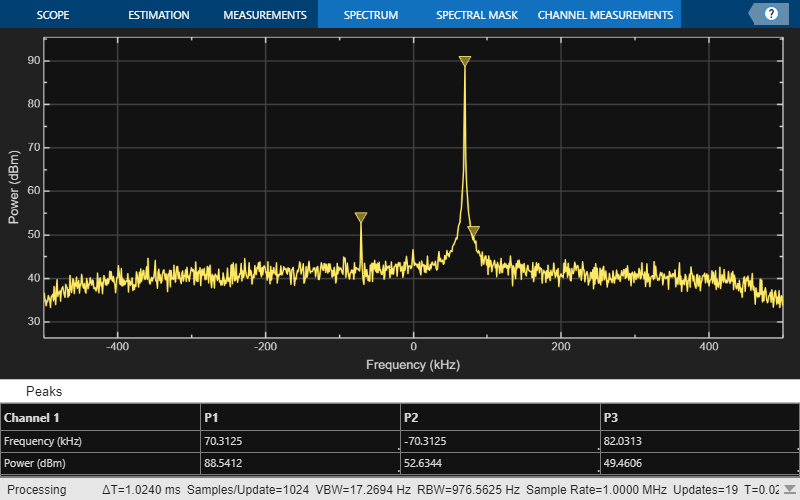Click the Peaks panel title
Screen dimensions: 800x500
(44, 392)
